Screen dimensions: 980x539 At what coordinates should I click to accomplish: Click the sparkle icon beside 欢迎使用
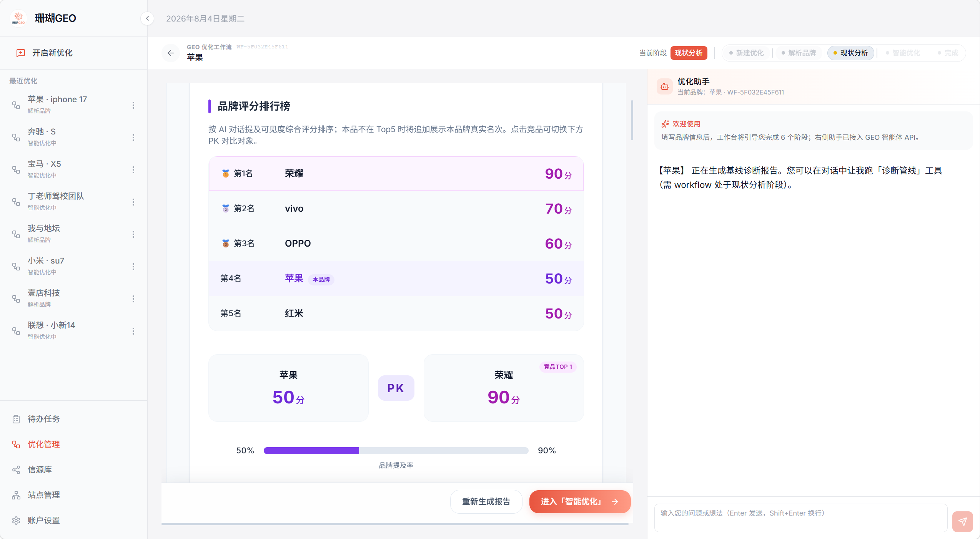[665, 124]
